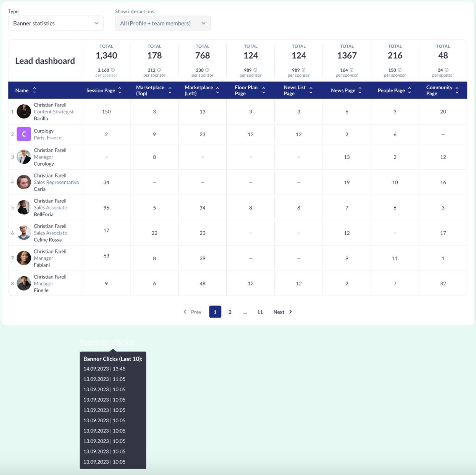Screen dimensions: 476x475
Task: Sort by Marketplace (Top) column
Action: click(170, 90)
